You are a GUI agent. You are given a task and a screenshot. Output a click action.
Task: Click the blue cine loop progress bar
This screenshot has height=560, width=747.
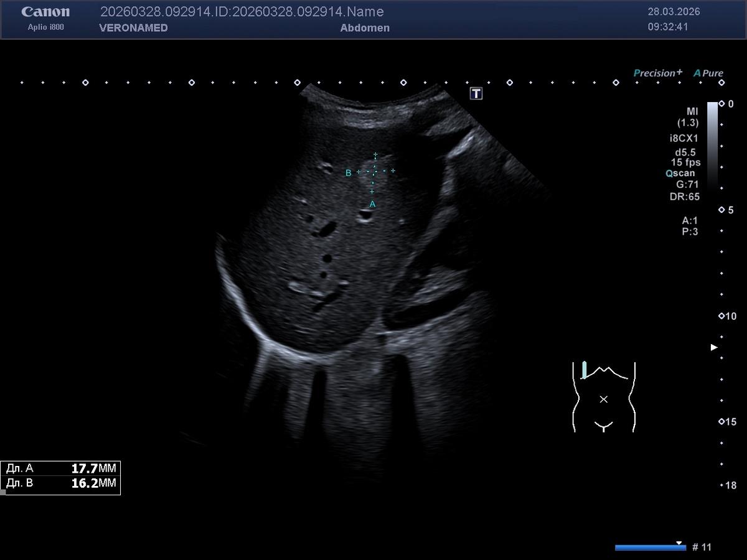(x=650, y=548)
